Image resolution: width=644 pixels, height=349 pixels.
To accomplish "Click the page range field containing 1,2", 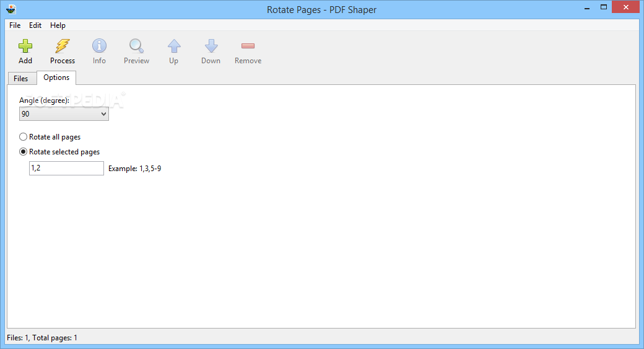I will coord(66,168).
